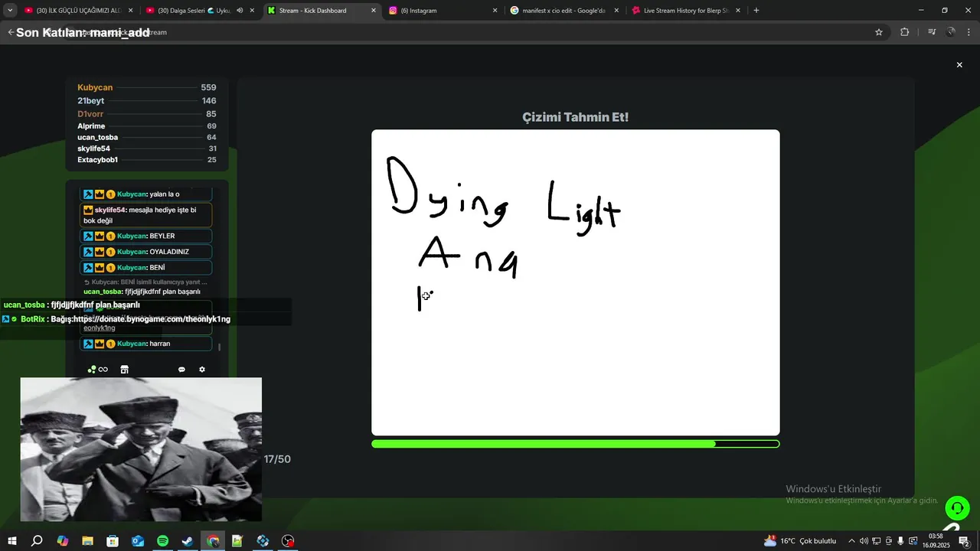This screenshot has height=551, width=980.
Task: Click the chat bubble icon below chat
Action: pos(181,370)
